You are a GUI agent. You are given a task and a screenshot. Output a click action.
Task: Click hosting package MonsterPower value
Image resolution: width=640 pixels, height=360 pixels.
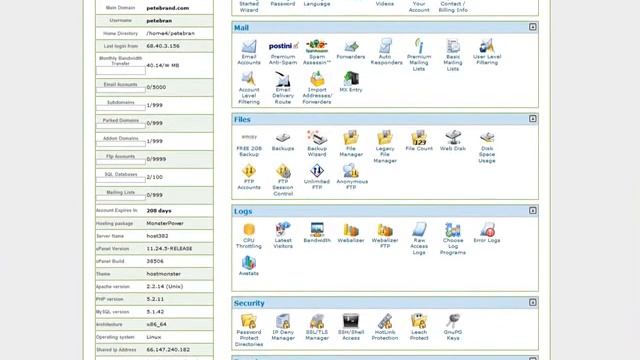pyautogui.click(x=165, y=223)
